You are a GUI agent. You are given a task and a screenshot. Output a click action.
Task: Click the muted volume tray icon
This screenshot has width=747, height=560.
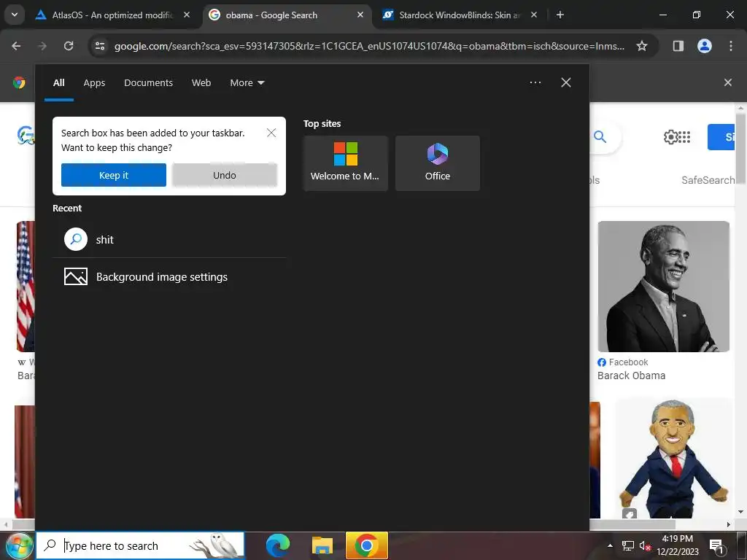pyautogui.click(x=645, y=545)
